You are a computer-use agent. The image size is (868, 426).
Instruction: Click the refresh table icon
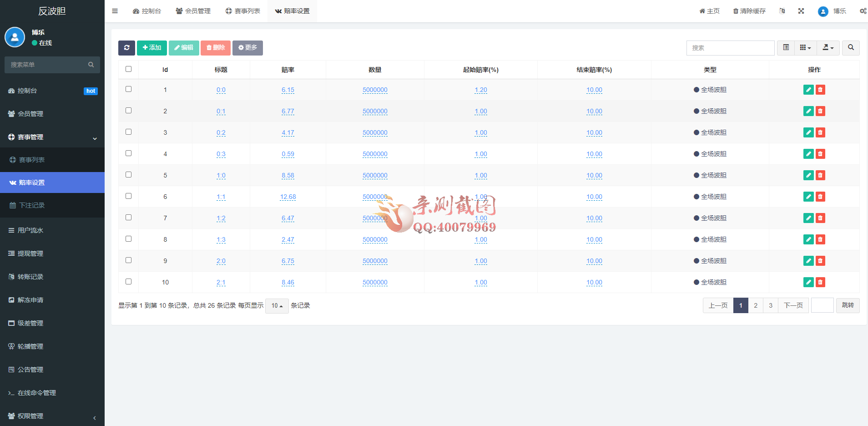126,48
